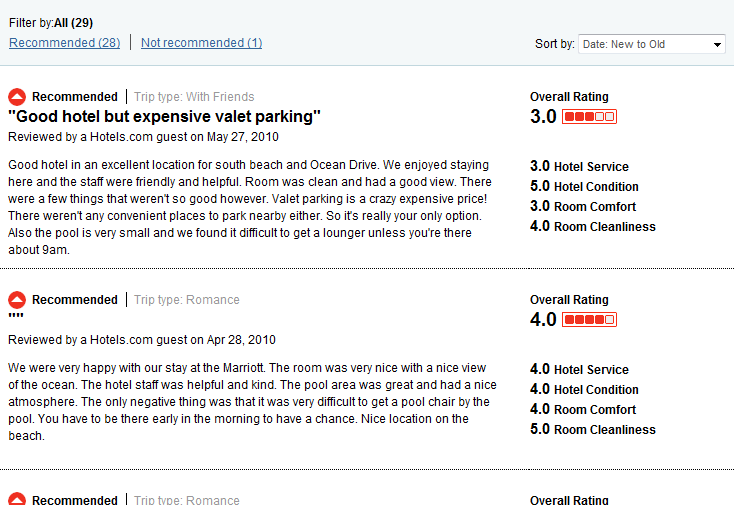Click the 5.0 Room Cleanliness rating
The width and height of the screenshot is (734, 505).
click(592, 430)
